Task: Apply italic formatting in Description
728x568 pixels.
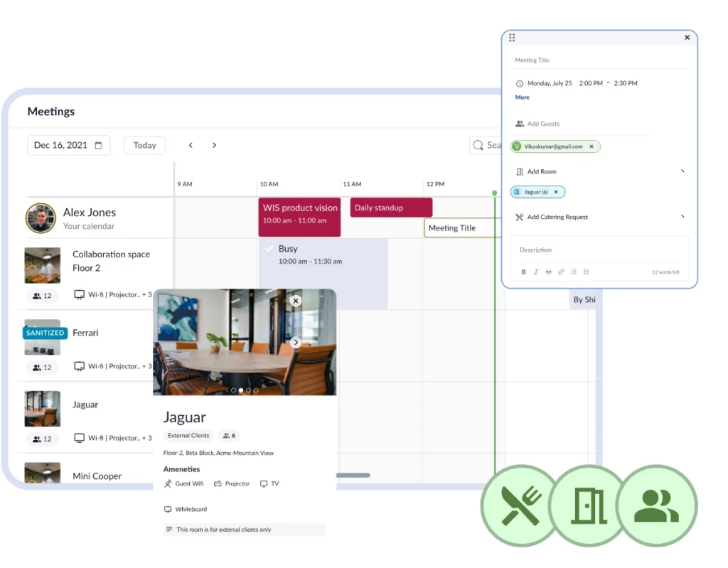Action: (536, 272)
